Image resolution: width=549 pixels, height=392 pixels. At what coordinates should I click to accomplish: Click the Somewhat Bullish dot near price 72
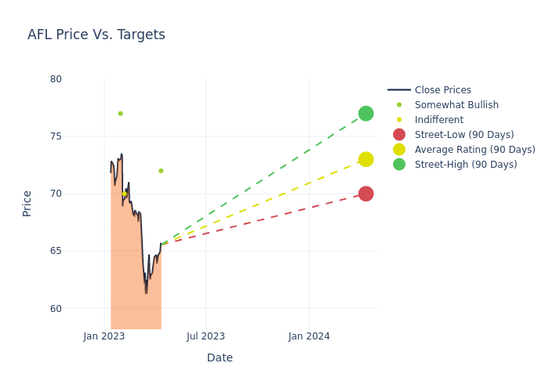pyautogui.click(x=161, y=171)
